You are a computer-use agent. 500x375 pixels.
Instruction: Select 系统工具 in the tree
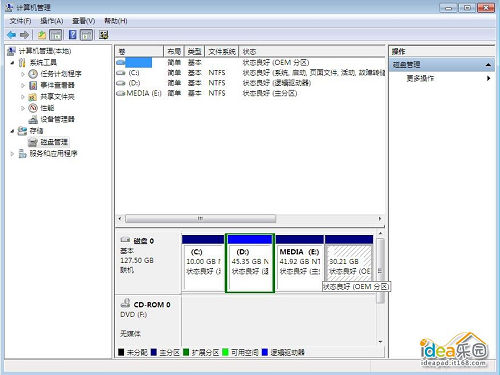(43, 62)
